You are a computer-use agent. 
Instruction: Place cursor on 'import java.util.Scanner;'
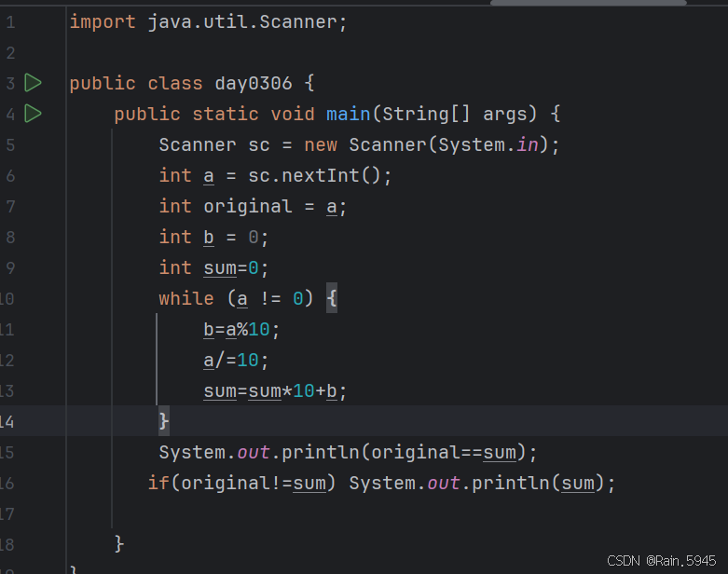tap(208, 21)
